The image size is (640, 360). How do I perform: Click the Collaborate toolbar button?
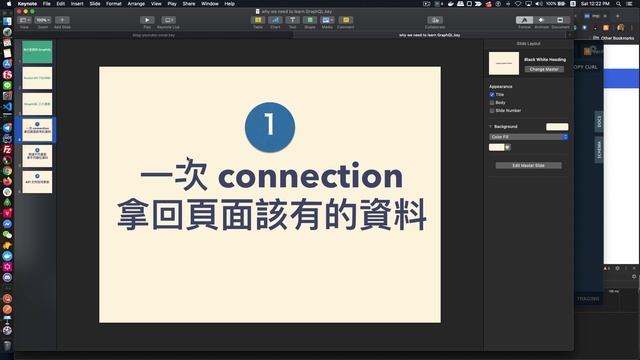(435, 20)
